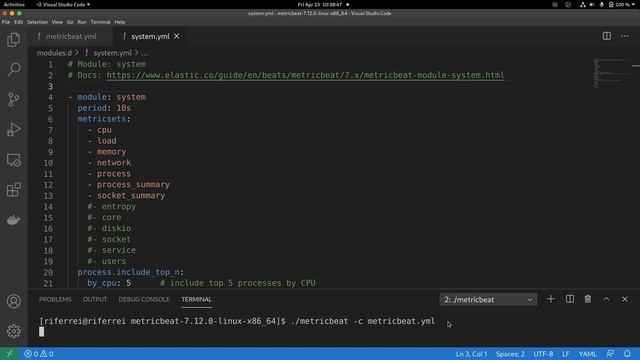Open Source Control view
Image resolution: width=640 pixels, height=360 pixels.
13,99
